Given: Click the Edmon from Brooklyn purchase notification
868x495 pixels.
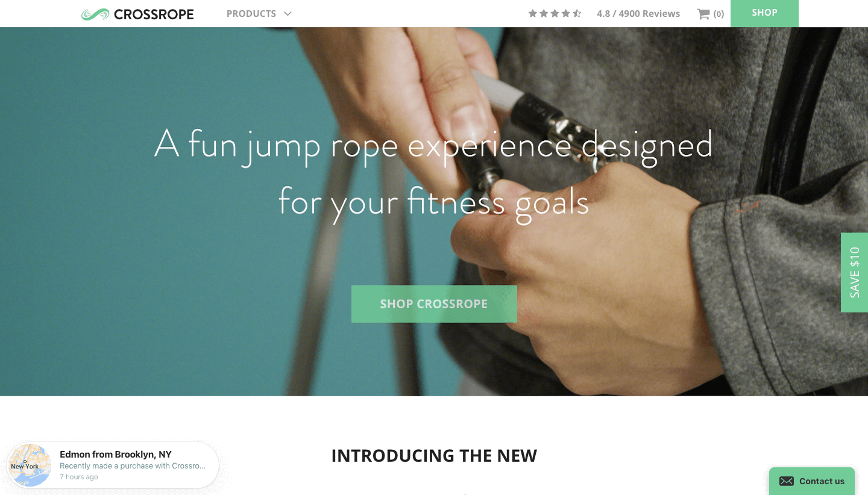Looking at the screenshot, I should 112,465.
